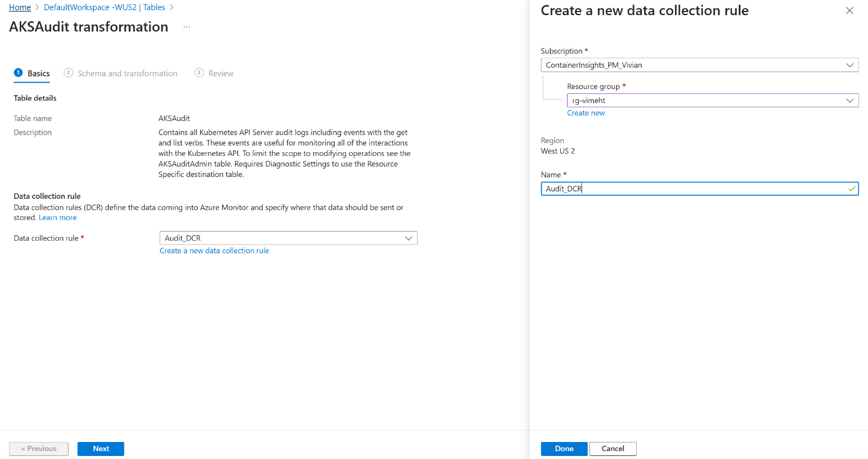Click Create a new data collection rule link
Image resolution: width=868 pixels, height=459 pixels.
point(214,250)
